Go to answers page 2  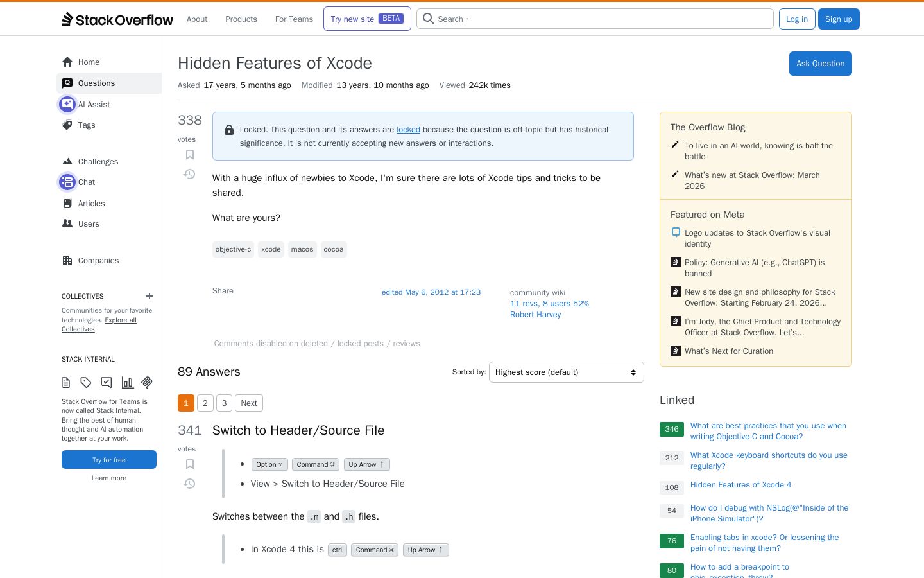click(x=205, y=403)
